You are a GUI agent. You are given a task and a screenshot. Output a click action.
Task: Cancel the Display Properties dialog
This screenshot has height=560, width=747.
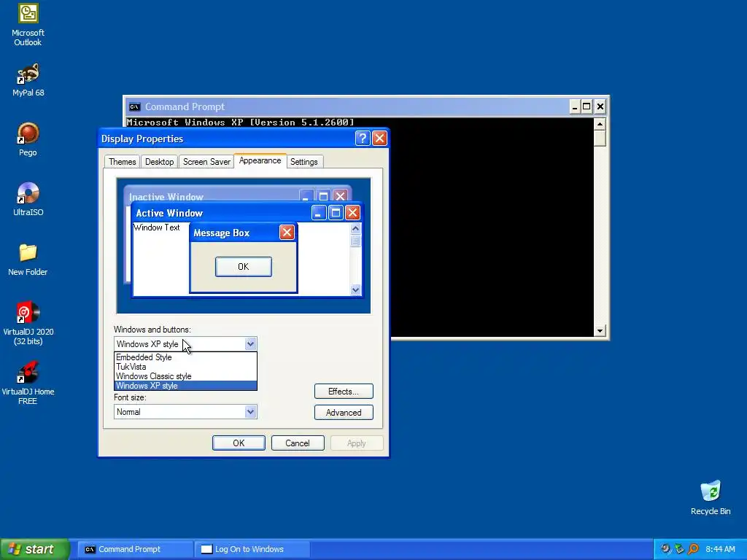[298, 443]
